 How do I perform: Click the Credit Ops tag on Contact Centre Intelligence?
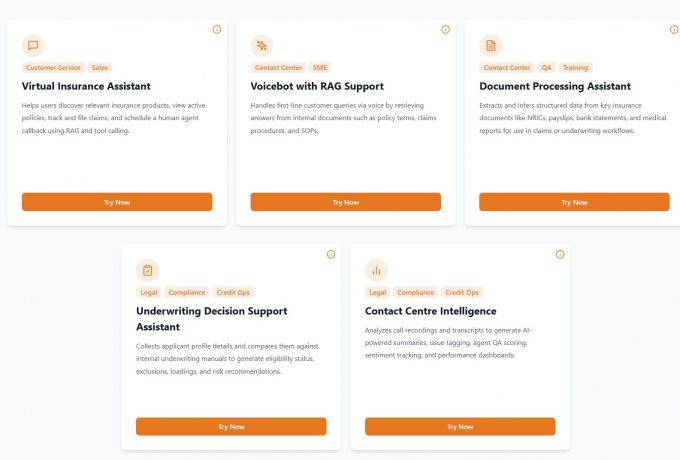pyautogui.click(x=462, y=293)
